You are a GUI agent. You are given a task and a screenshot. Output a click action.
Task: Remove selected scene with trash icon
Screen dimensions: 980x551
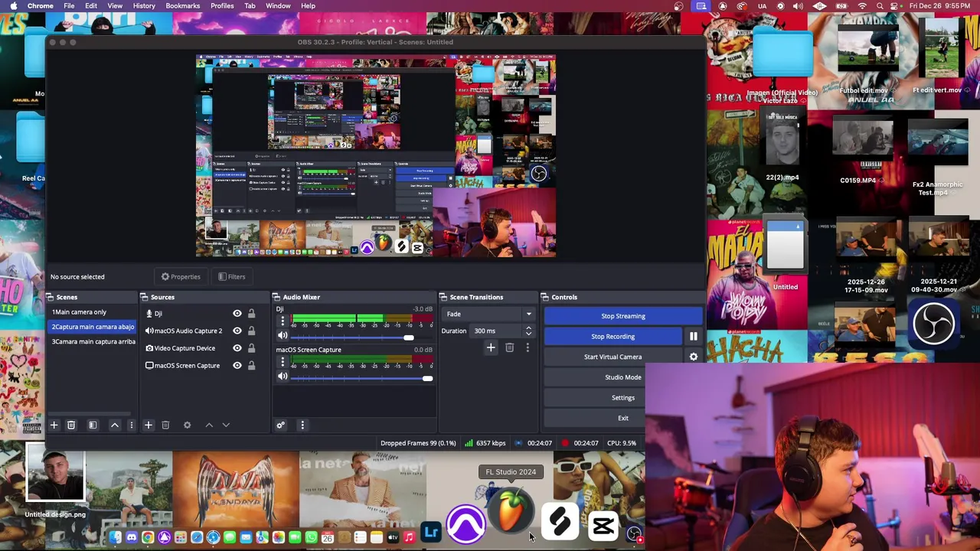[71, 425]
